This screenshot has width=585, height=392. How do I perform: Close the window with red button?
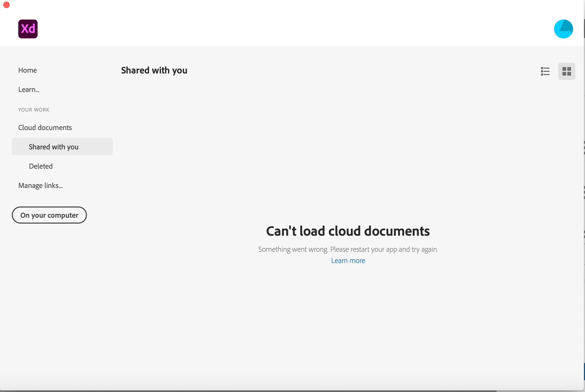click(x=6, y=5)
